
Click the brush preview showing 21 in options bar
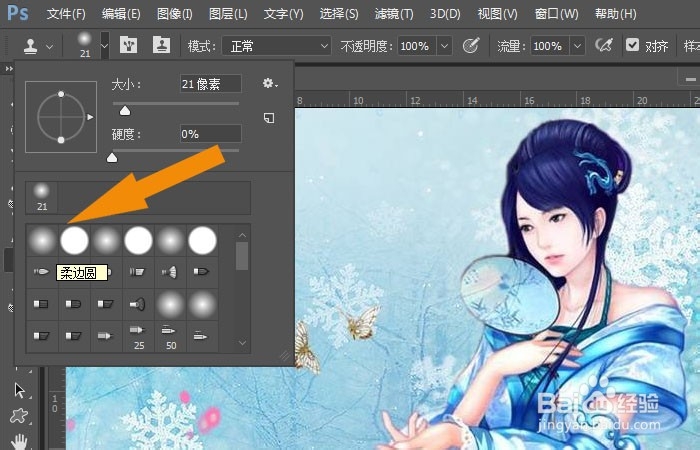(85, 45)
